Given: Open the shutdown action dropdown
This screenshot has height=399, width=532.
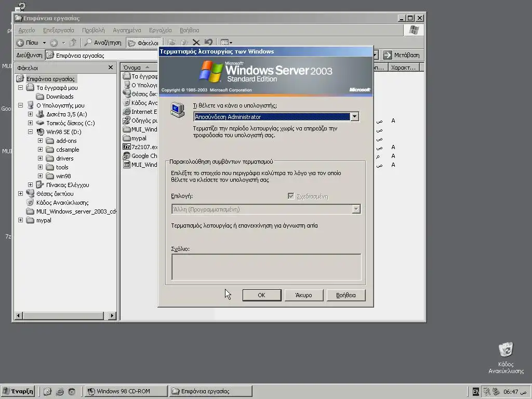Looking at the screenshot, I should pos(354,117).
